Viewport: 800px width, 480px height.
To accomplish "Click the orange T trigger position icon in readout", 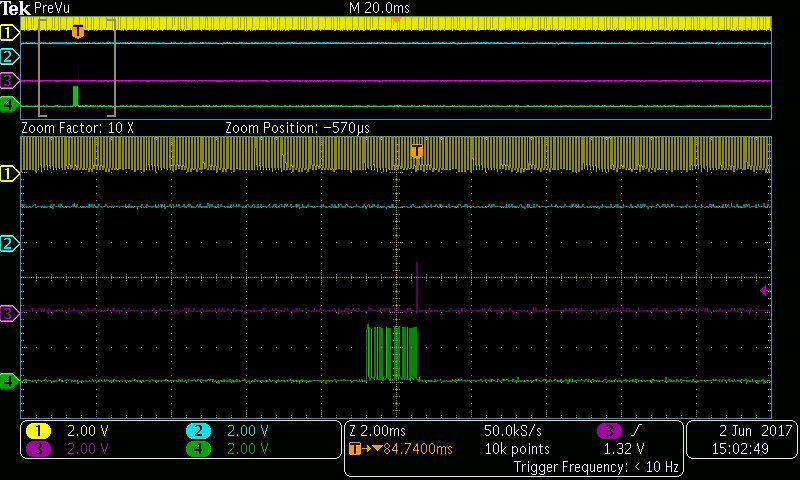I will (x=355, y=449).
